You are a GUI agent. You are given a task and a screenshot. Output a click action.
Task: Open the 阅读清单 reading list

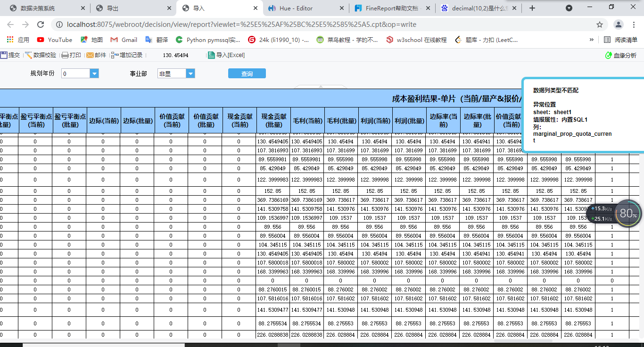click(620, 40)
